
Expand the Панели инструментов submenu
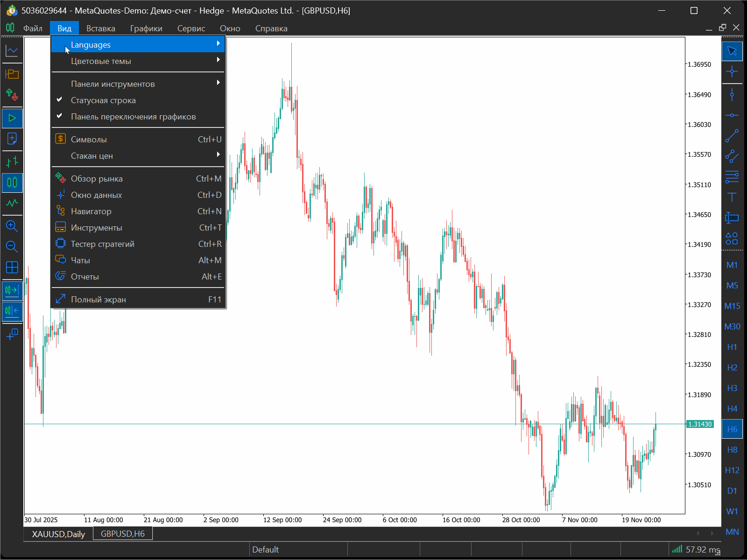pos(138,84)
